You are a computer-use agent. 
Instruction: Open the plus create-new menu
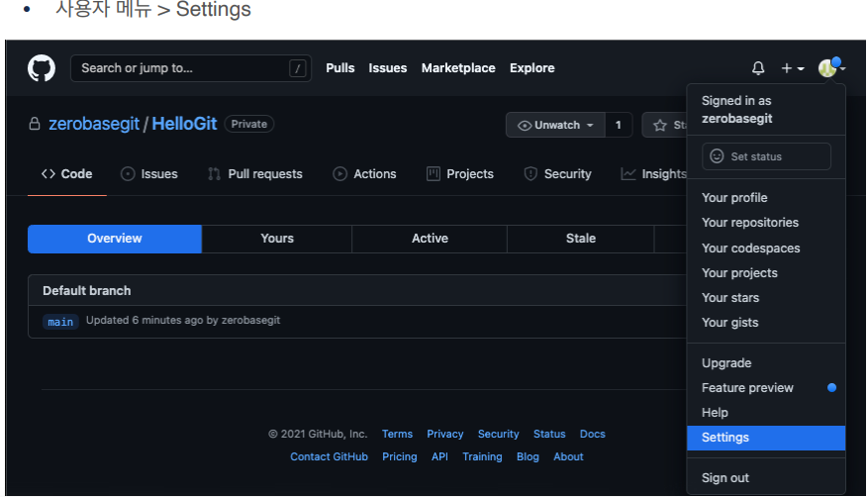(792, 68)
